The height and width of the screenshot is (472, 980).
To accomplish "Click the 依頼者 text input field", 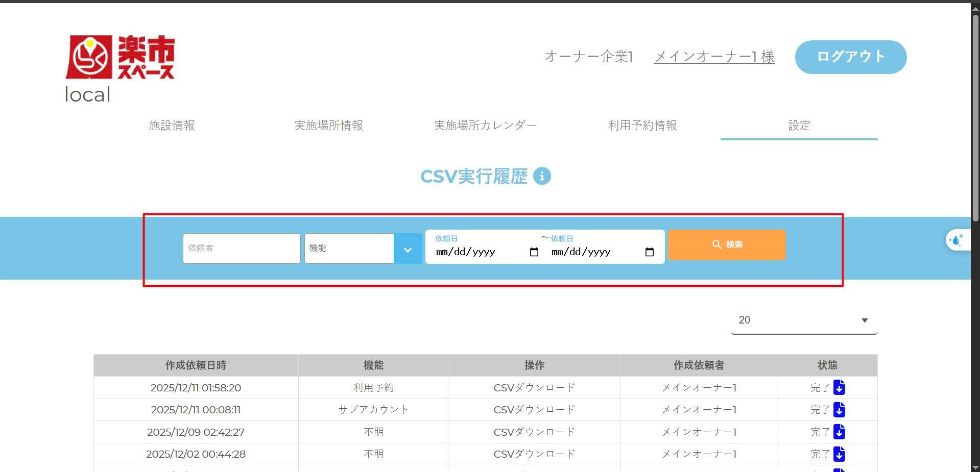I will click(x=241, y=249).
